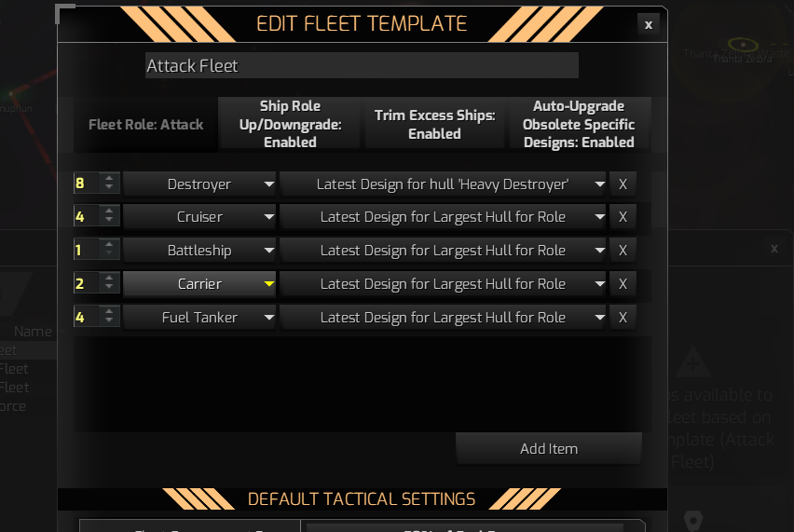Increase Destroyer count with up arrow
Screen dimensions: 794x532
coord(110,178)
